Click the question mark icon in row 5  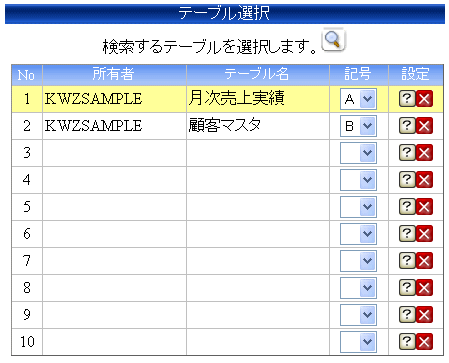coord(407,207)
